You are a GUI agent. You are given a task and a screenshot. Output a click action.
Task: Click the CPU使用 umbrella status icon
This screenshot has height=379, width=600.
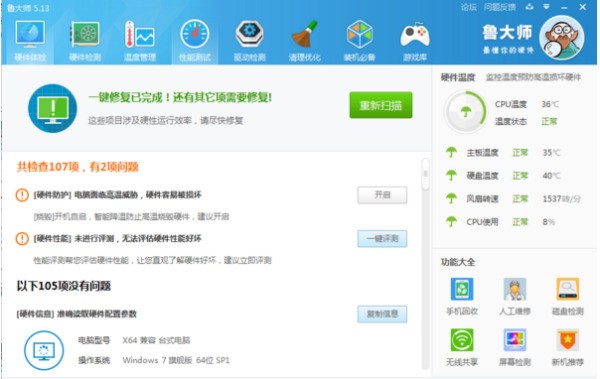tap(452, 221)
